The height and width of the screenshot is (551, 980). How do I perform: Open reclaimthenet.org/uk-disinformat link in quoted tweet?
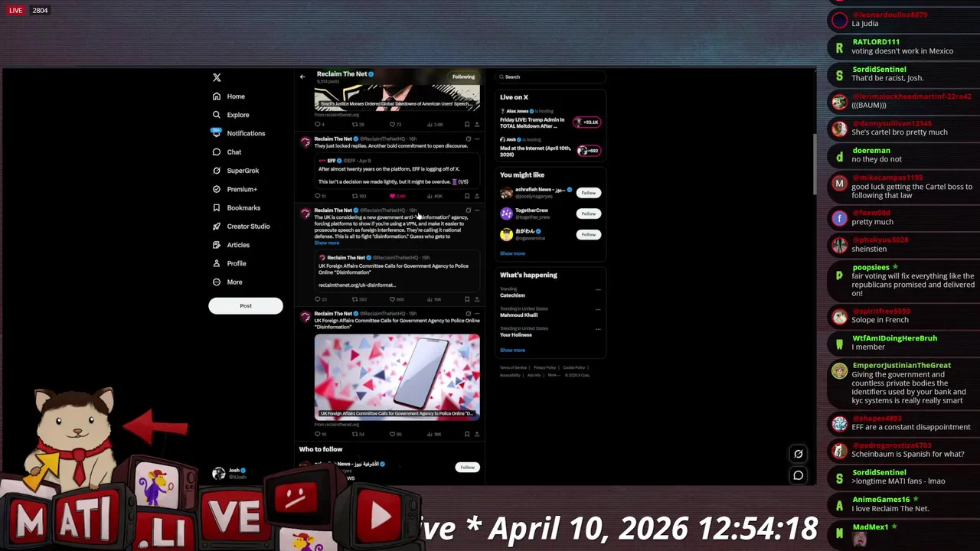click(x=357, y=285)
